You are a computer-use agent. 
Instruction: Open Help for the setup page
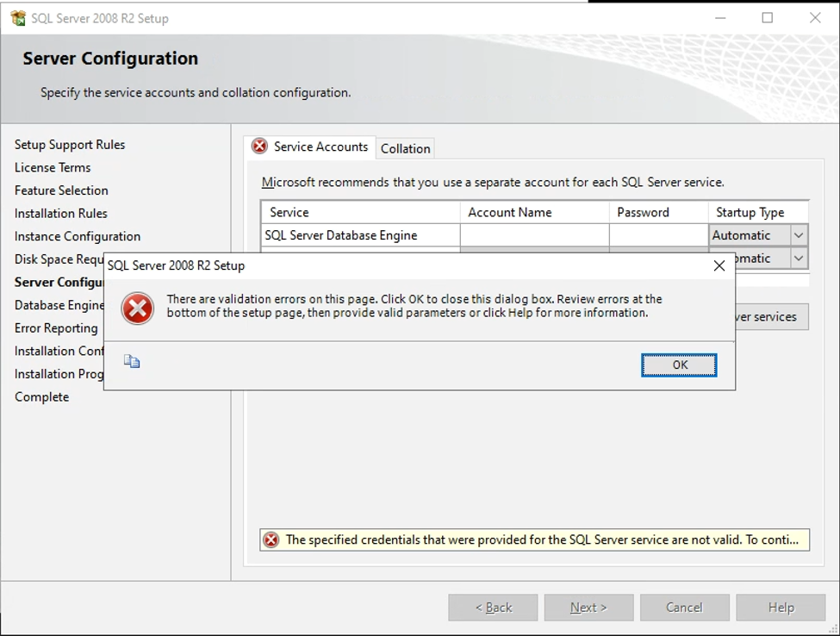(x=781, y=608)
